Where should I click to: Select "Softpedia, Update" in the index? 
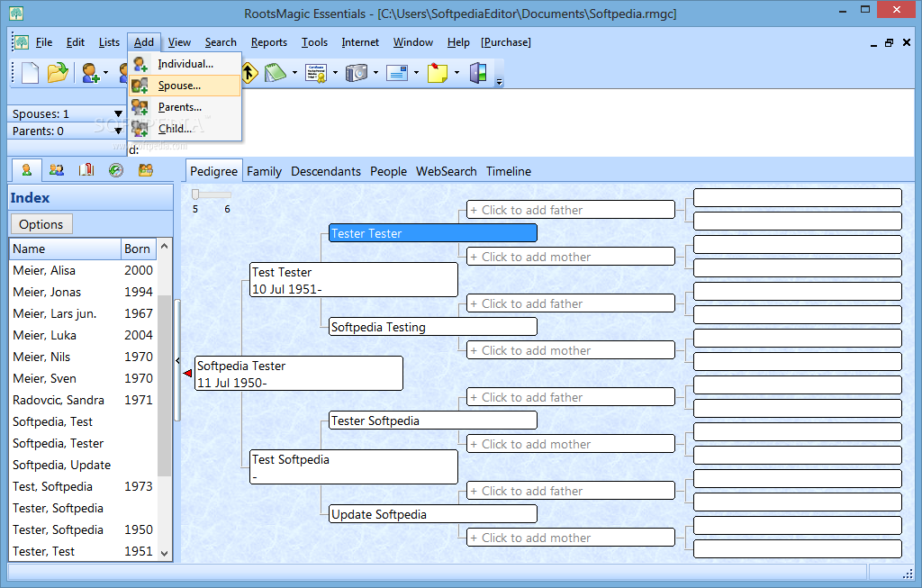pos(83,466)
